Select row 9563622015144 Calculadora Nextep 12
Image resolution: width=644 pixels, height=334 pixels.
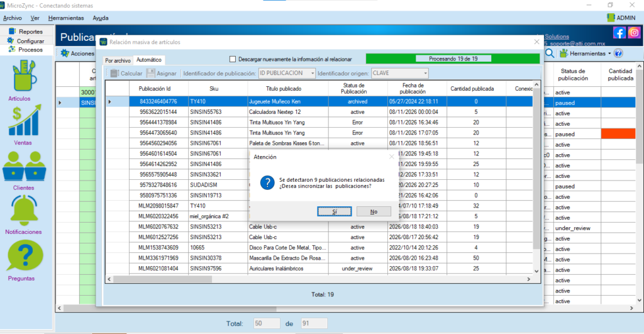(319, 112)
